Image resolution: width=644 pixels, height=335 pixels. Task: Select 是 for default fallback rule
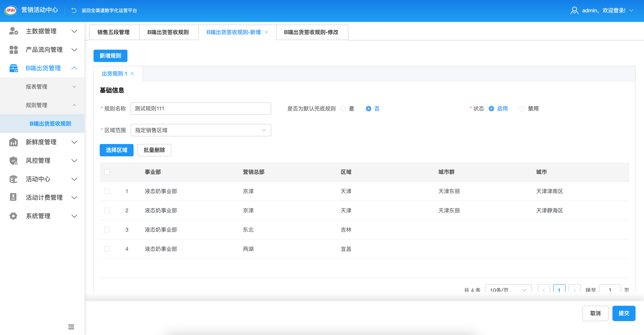343,109
